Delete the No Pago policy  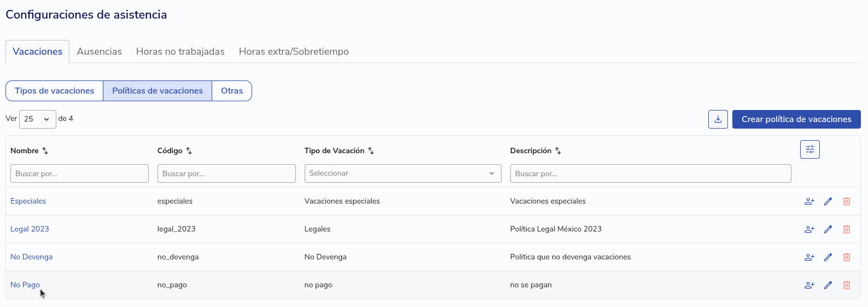pos(846,285)
